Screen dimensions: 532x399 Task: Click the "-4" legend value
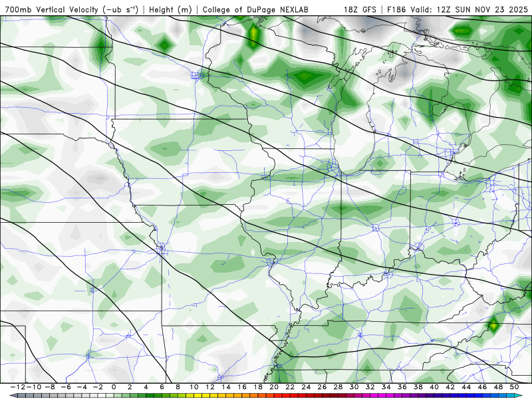coord(82,387)
